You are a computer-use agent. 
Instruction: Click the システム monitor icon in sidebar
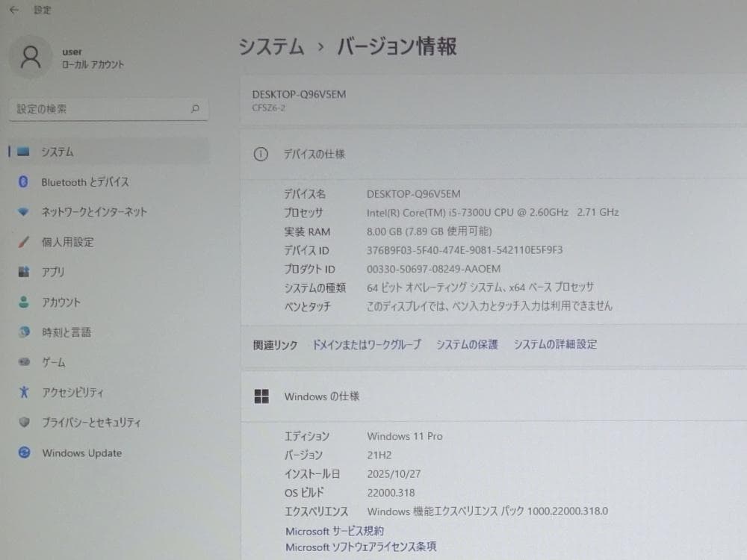[23, 152]
